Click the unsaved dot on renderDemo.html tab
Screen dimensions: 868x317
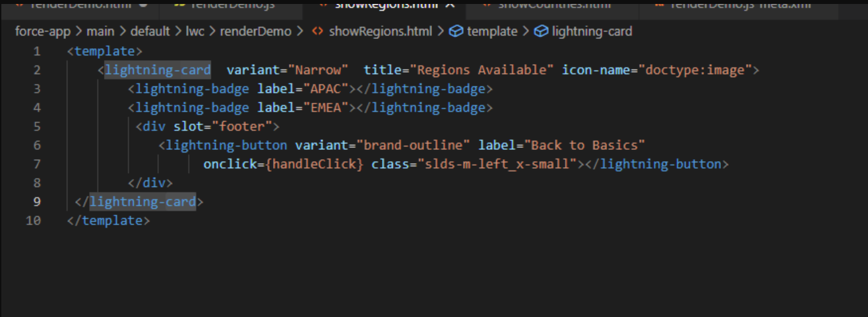pos(142,5)
